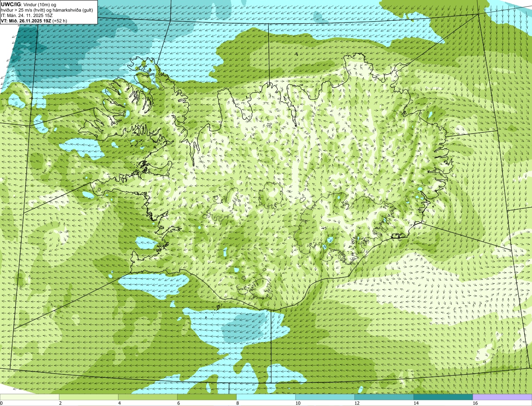Viewport: 532px width, 406px height.
Task: Click the light green 2–4 legend swatch
Action: pyautogui.click(x=89, y=397)
